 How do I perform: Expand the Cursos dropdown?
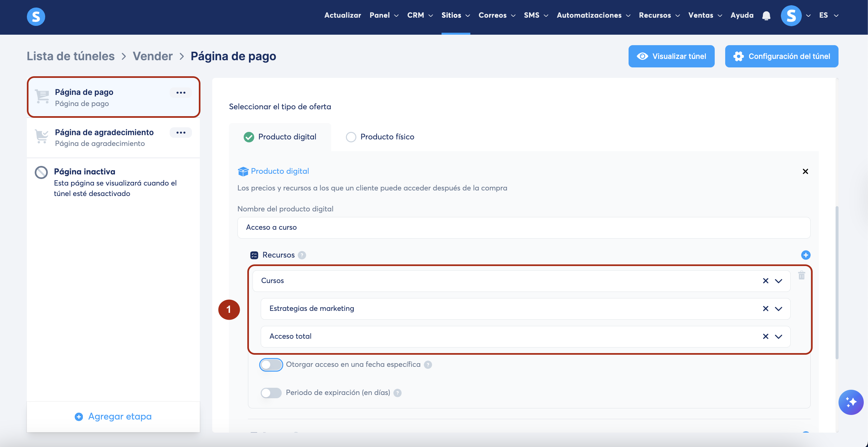tap(778, 281)
